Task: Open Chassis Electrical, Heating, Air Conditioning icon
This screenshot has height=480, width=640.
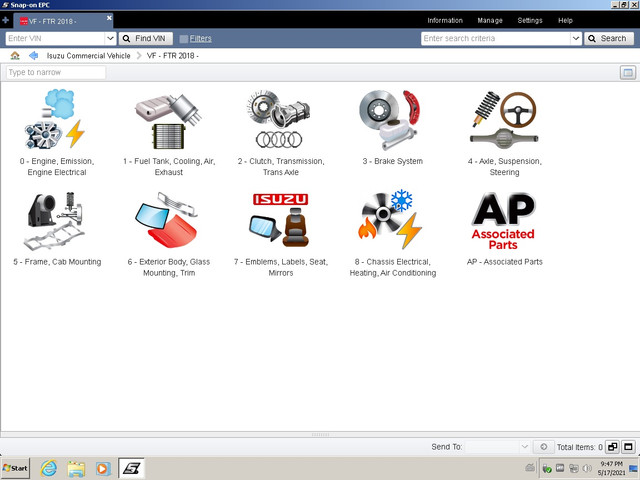Action: pos(391,219)
